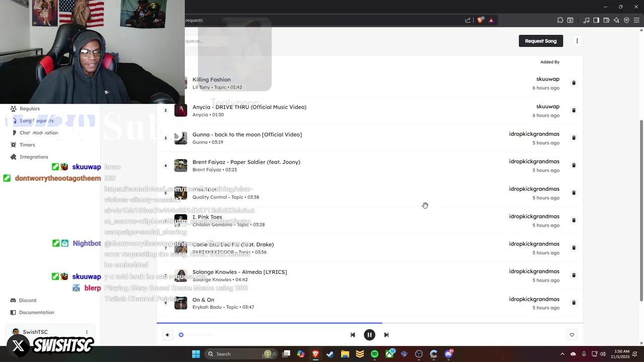
Task: Adjust the volume slider handle
Action: point(181,335)
